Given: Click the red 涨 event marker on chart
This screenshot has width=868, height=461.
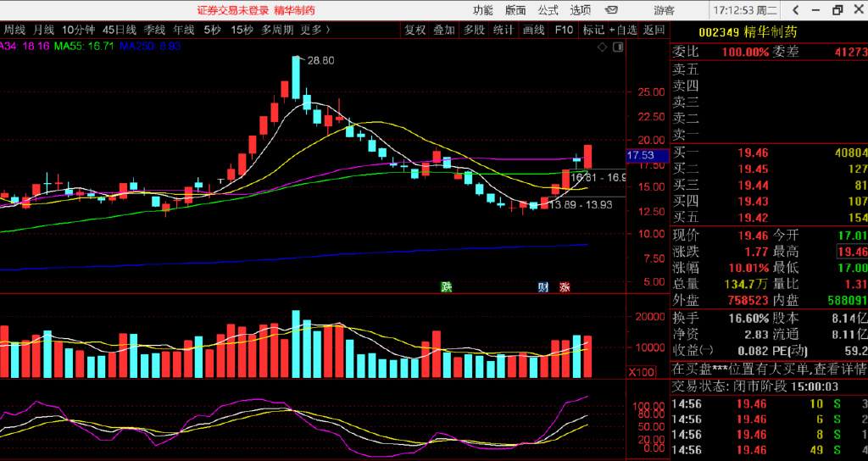Looking at the screenshot, I should 565,286.
